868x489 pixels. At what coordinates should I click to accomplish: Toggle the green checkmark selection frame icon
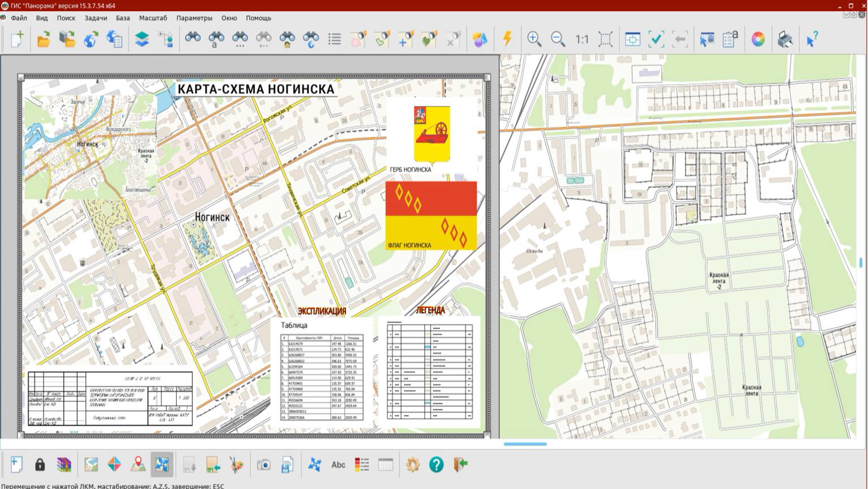(656, 39)
